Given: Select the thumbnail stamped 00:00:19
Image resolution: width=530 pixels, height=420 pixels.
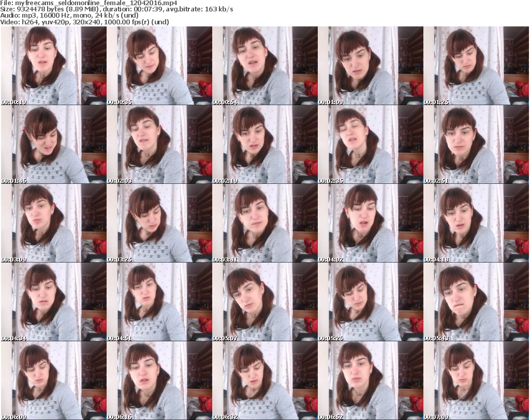Looking at the screenshot, I should (54, 66).
